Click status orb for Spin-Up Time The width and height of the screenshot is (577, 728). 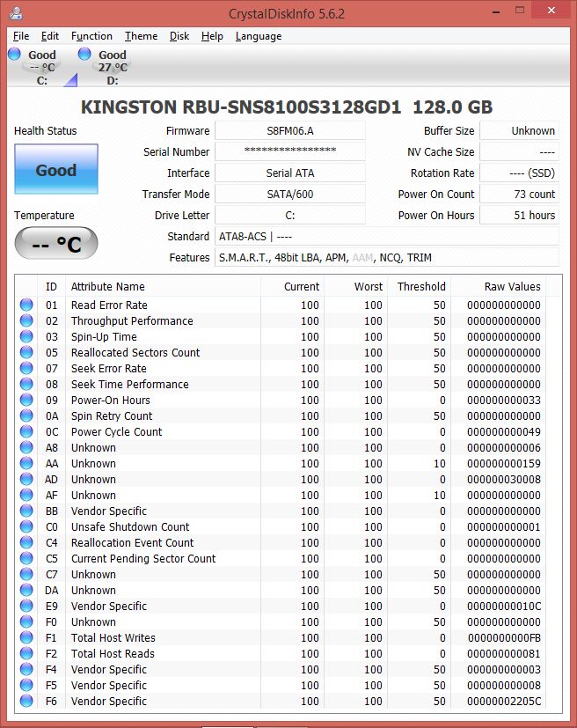[x=26, y=336]
